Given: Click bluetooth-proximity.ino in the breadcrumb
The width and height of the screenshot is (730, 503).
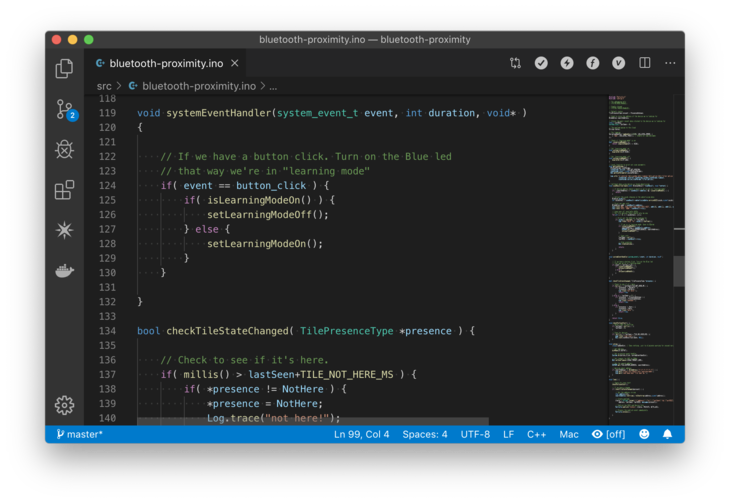Looking at the screenshot, I should (x=199, y=86).
